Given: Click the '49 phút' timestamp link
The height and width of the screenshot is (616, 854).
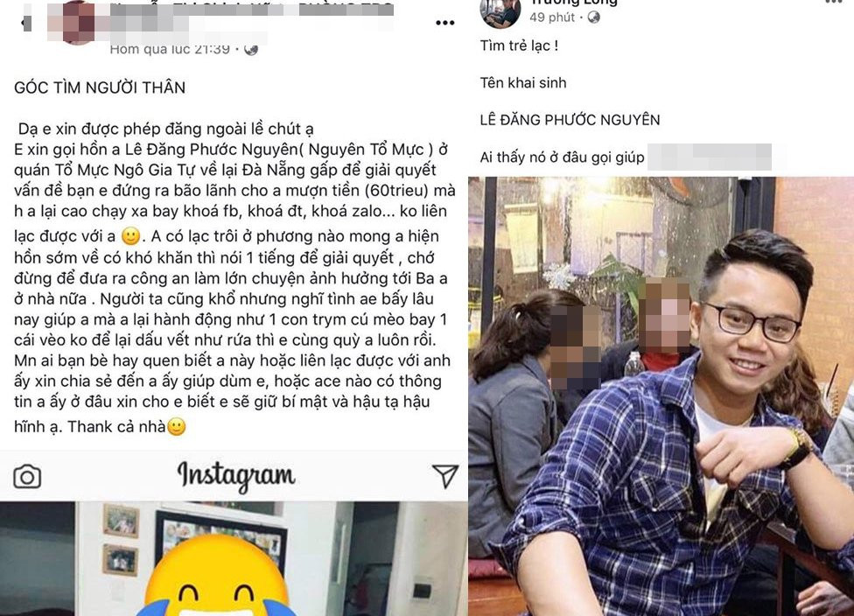Looking at the screenshot, I should [552, 17].
